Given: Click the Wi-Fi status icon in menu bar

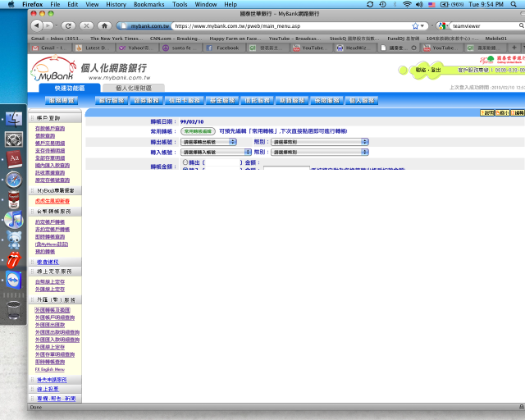Looking at the screenshot, I should click(407, 4).
